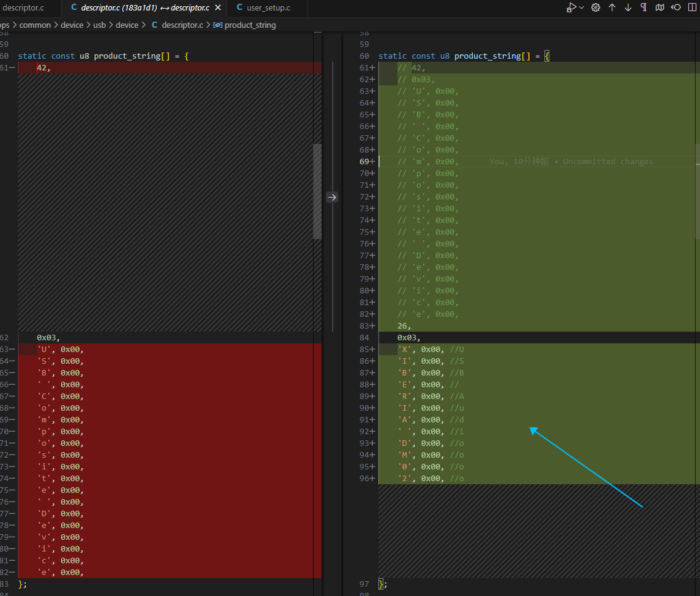Click the blame note 'Uncommitted changes'
The image size is (700, 596).
click(607, 162)
